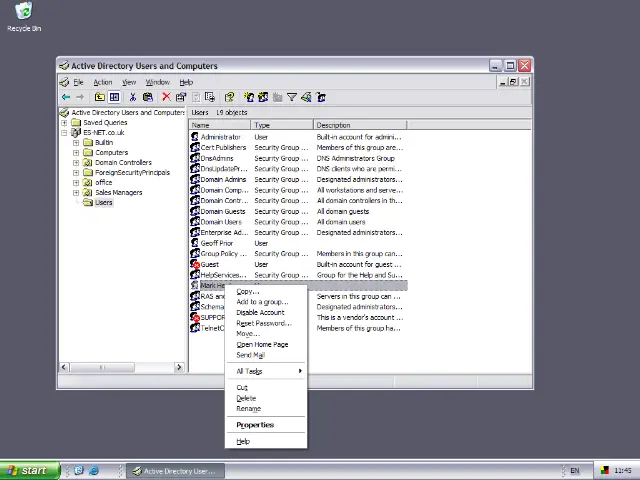Click the red X Delete toolbar icon
Screen dimensions: 640x480
click(166, 97)
